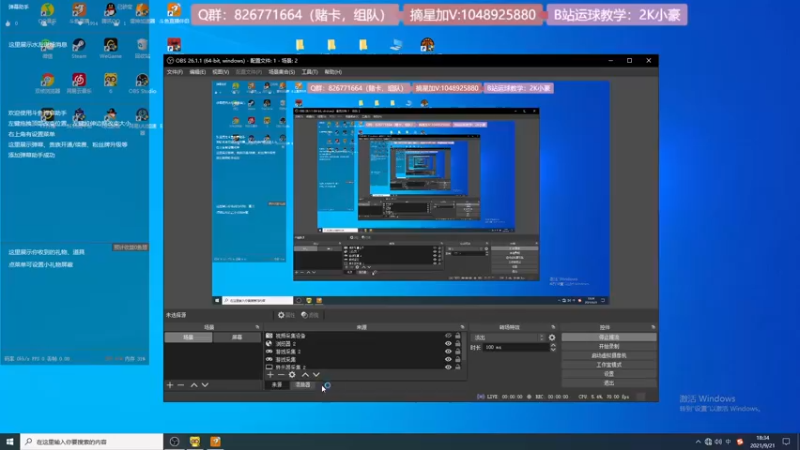Click 工作室模式 button
The image size is (800, 450).
[609, 365]
